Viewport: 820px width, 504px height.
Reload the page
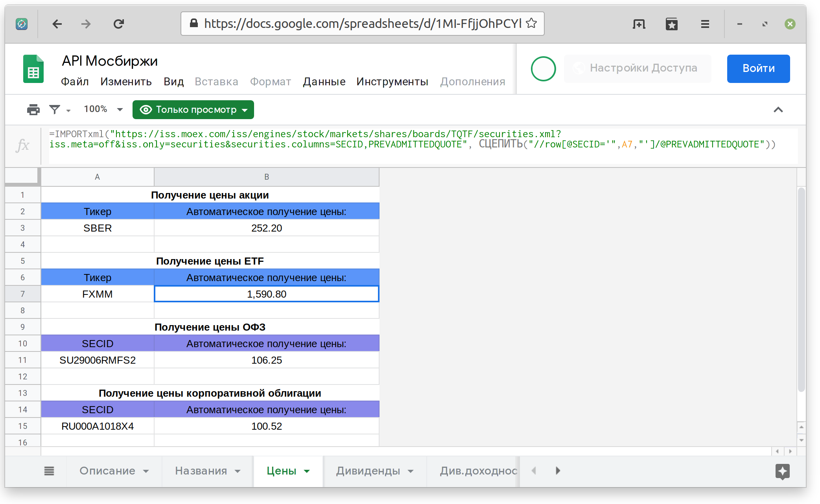118,24
